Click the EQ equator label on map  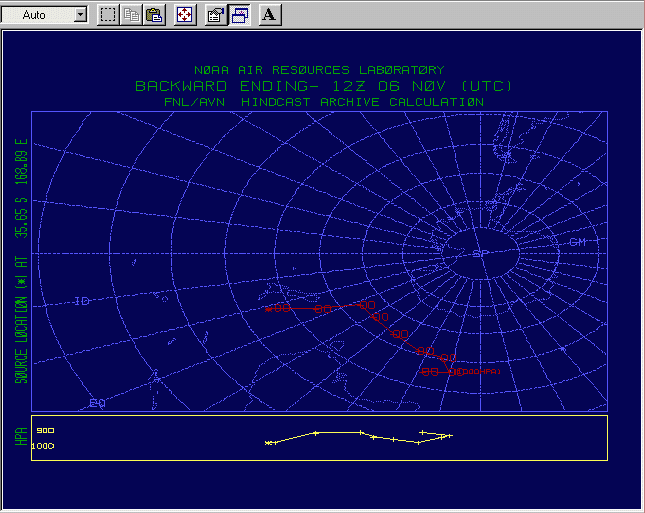coord(97,403)
